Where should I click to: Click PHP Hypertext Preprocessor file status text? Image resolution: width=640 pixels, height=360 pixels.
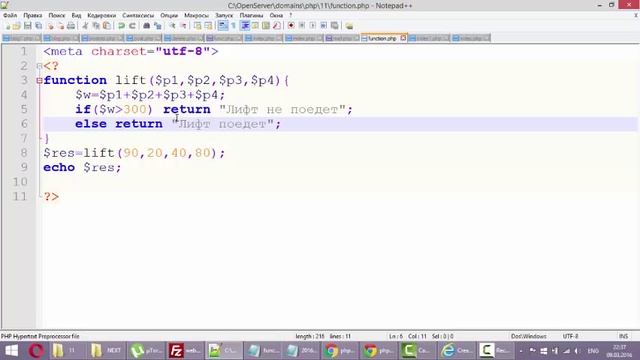coord(40,336)
